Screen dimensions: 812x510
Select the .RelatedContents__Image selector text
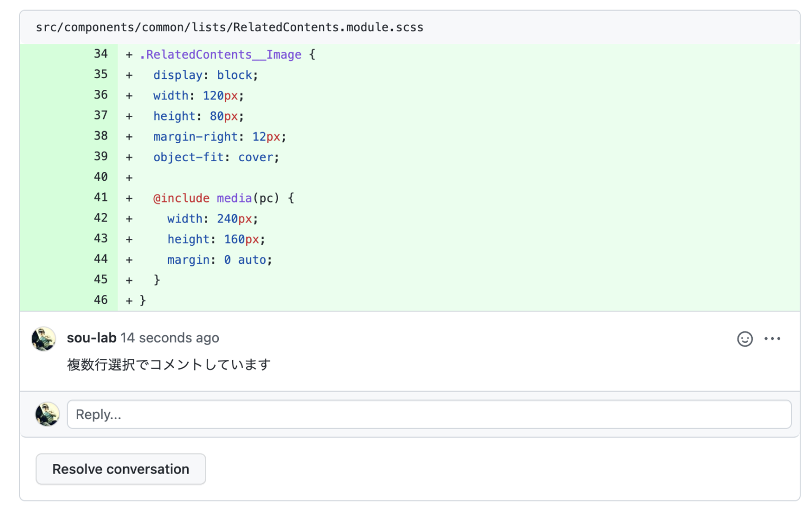click(220, 54)
